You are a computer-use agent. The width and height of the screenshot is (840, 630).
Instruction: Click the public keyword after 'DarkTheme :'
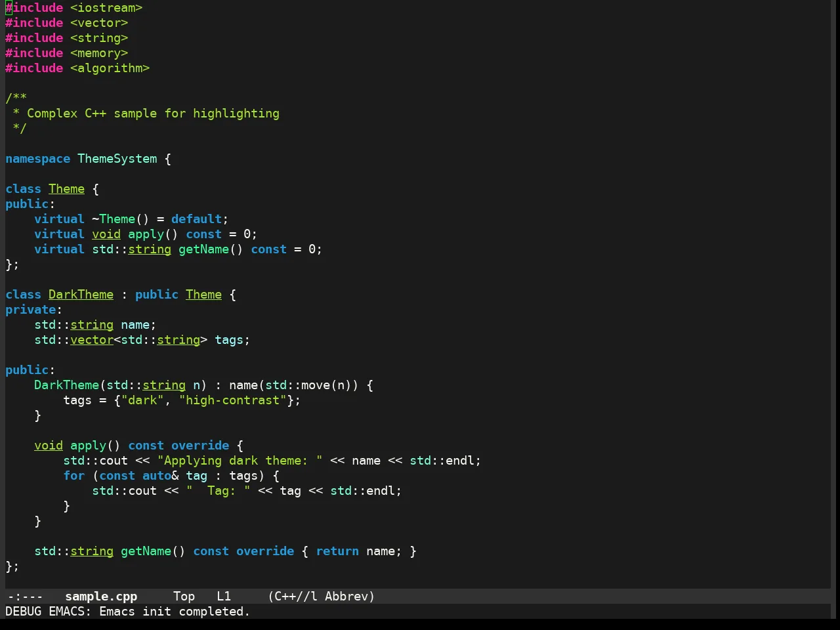tap(157, 295)
